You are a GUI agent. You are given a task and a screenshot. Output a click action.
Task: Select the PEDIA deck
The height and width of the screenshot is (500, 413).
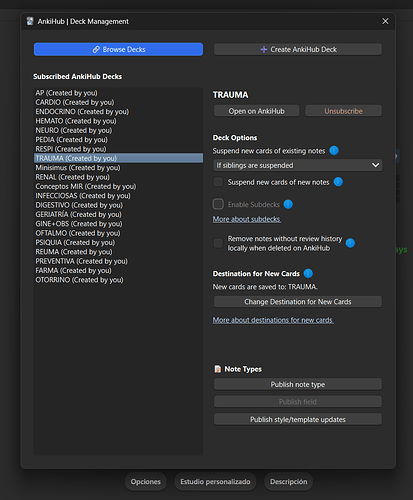[x=118, y=140]
